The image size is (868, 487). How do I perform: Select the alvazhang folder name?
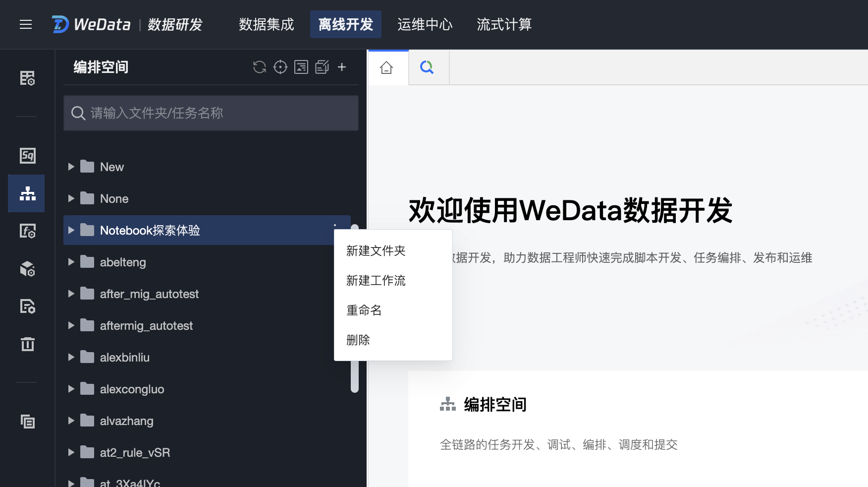pos(127,421)
